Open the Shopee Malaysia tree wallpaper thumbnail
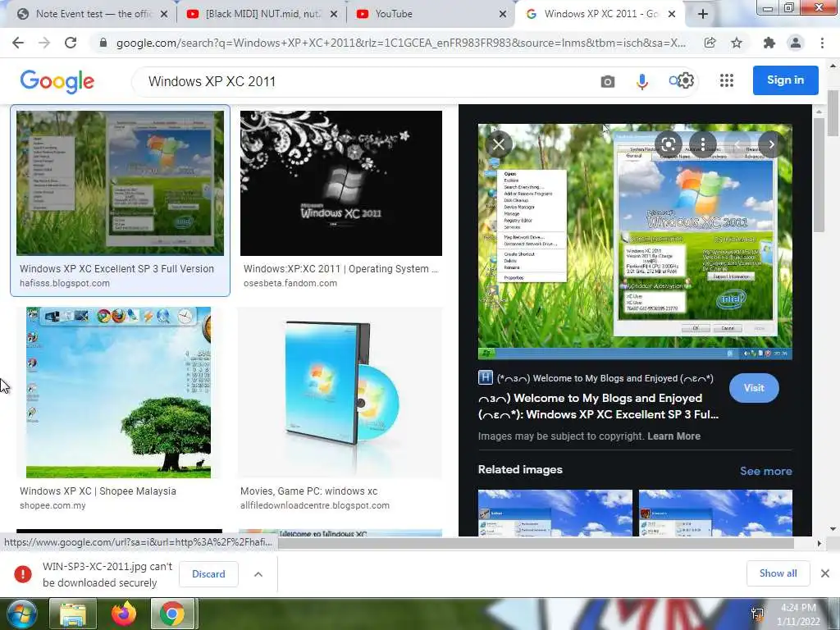 118,392
